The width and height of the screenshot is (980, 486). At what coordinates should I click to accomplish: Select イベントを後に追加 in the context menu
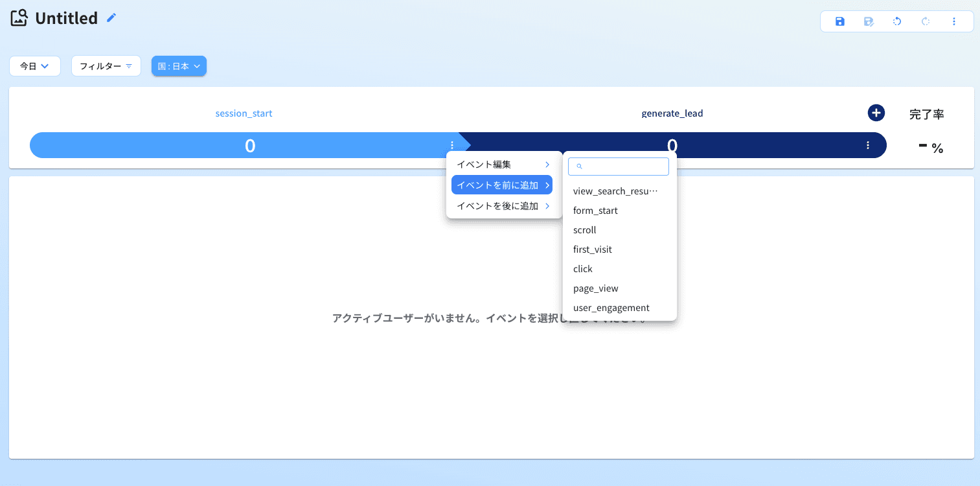click(x=501, y=205)
